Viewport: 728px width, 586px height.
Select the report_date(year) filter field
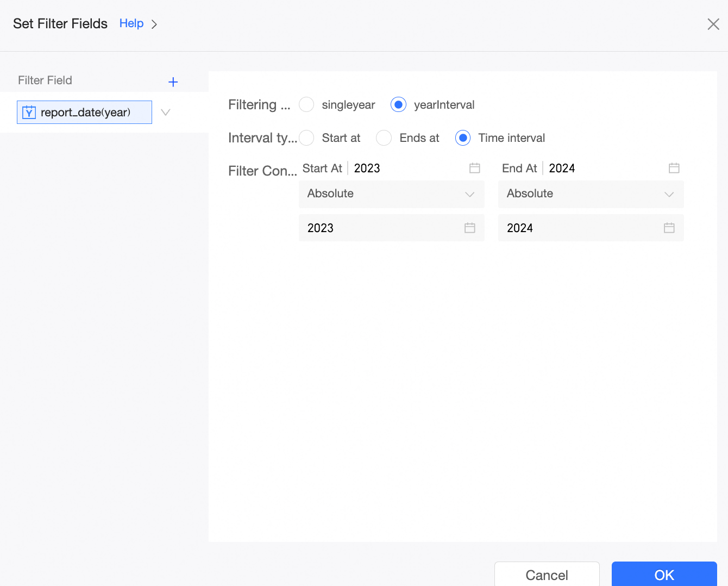(85, 113)
